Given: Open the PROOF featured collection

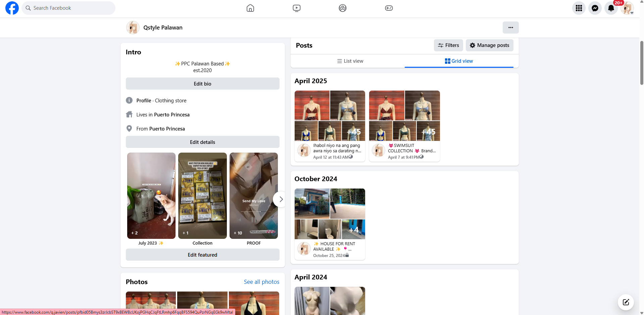Looking at the screenshot, I should tap(254, 196).
